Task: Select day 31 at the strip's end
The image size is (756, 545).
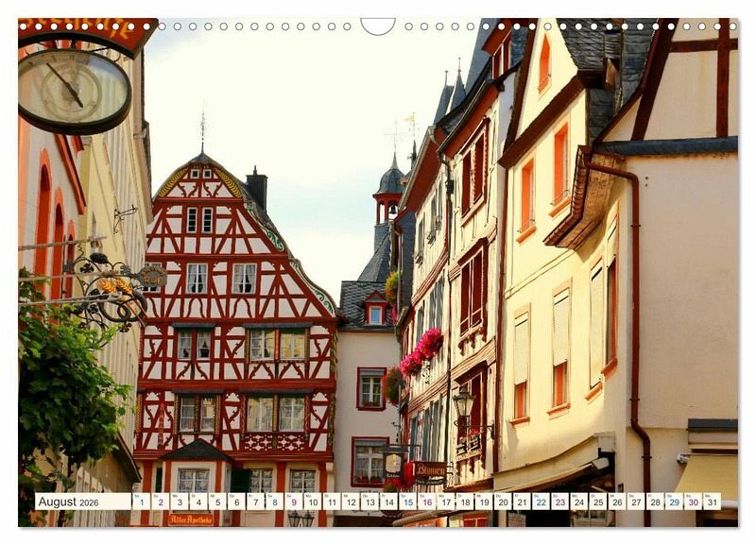Action: 712,502
